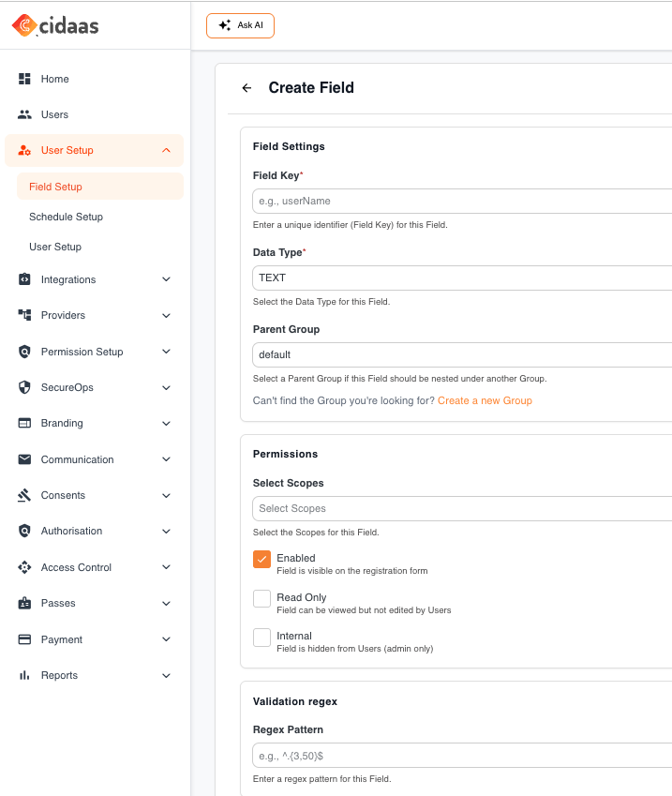Viewport: 672px width, 796px height.
Task: Collapse the User Setup section chevron
Action: point(166,150)
